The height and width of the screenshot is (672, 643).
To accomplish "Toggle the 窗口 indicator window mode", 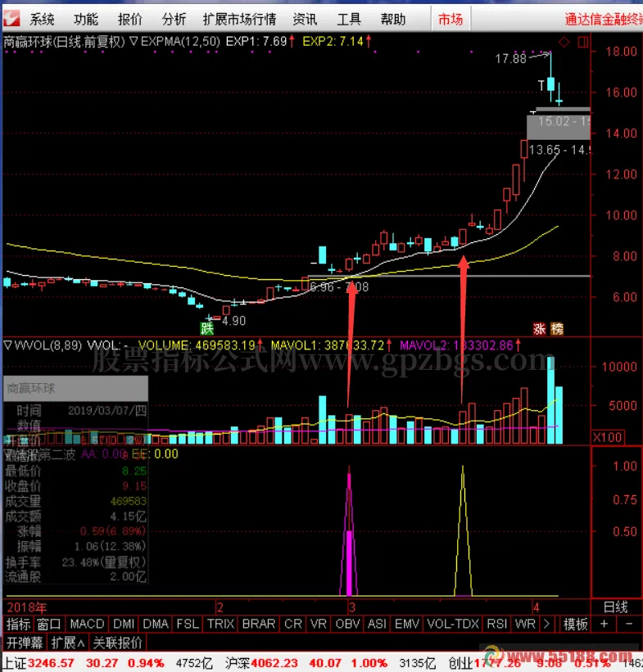I will (49, 624).
